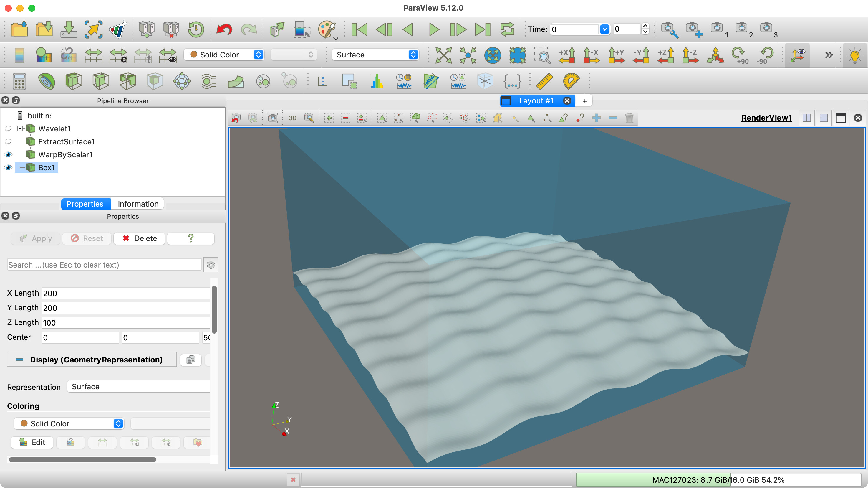Set view direction to +X

[x=567, y=55]
